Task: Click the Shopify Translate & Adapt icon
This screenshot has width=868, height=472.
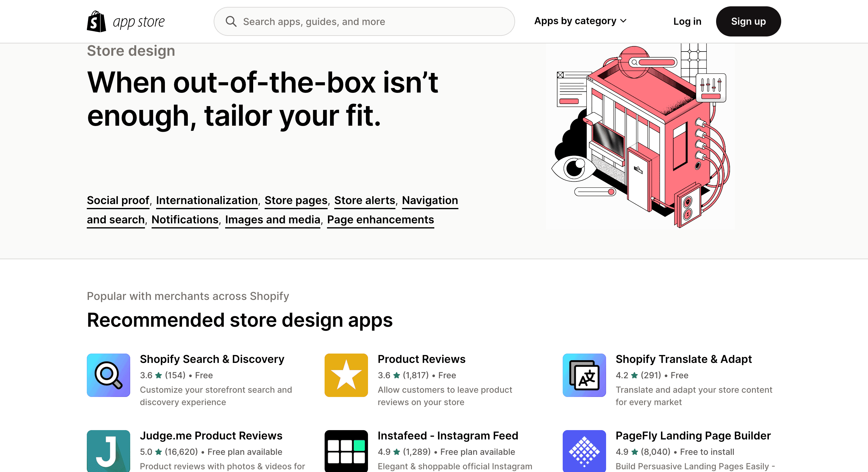Action: coord(584,374)
